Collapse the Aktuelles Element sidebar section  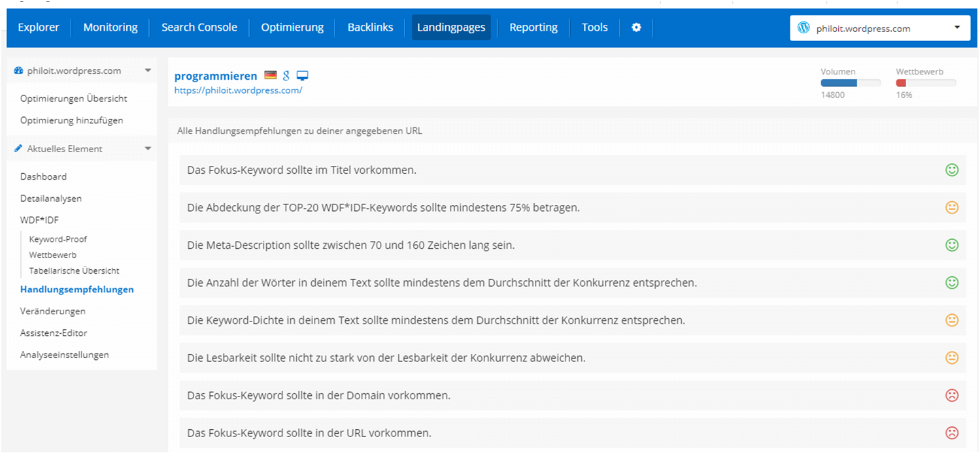pyautogui.click(x=148, y=149)
